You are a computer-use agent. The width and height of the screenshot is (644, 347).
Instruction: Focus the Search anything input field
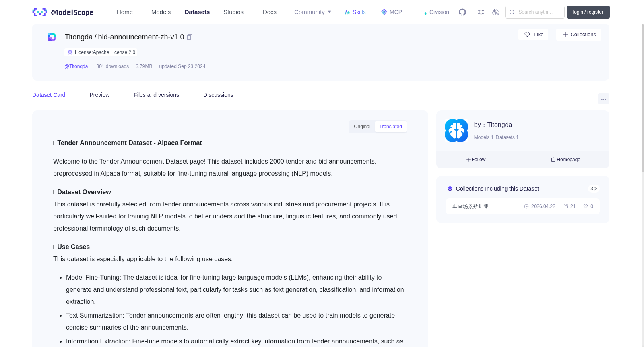point(535,12)
